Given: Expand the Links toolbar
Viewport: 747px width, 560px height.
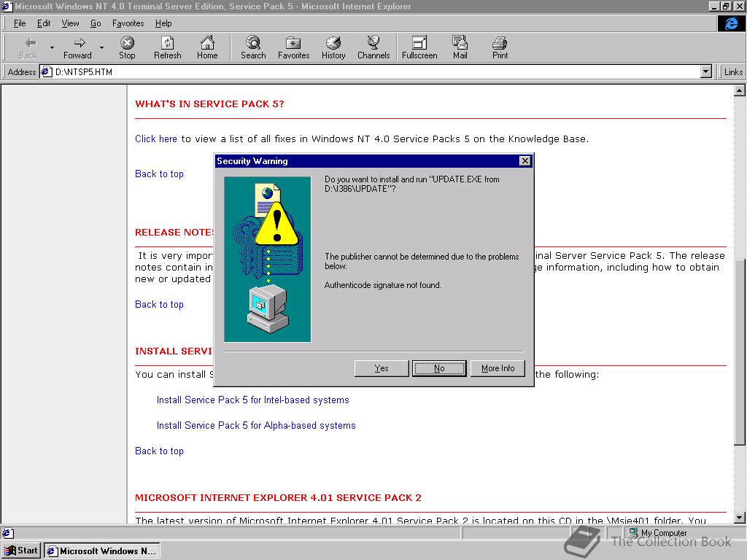Looking at the screenshot, I should coord(733,72).
